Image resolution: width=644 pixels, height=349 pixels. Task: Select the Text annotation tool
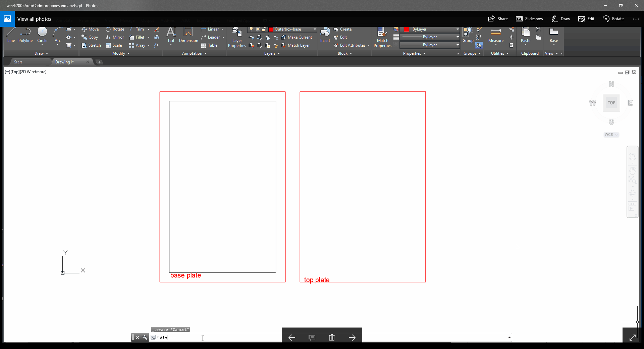(x=171, y=35)
